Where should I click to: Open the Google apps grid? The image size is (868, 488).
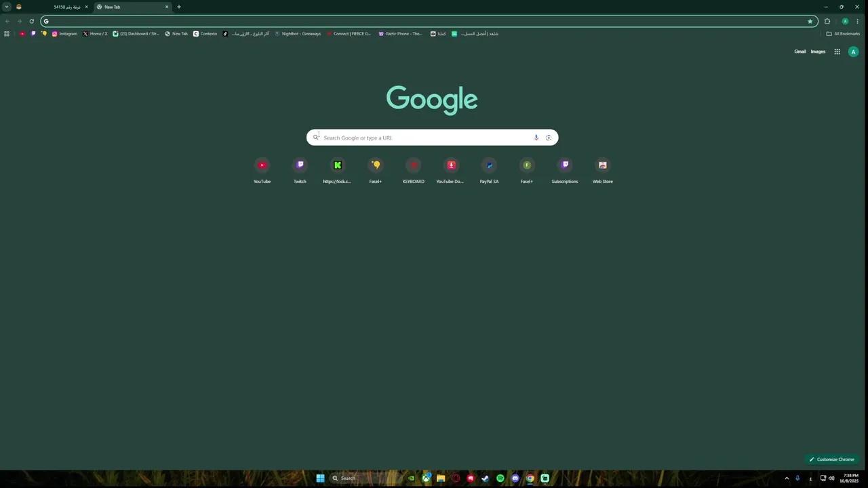837,52
